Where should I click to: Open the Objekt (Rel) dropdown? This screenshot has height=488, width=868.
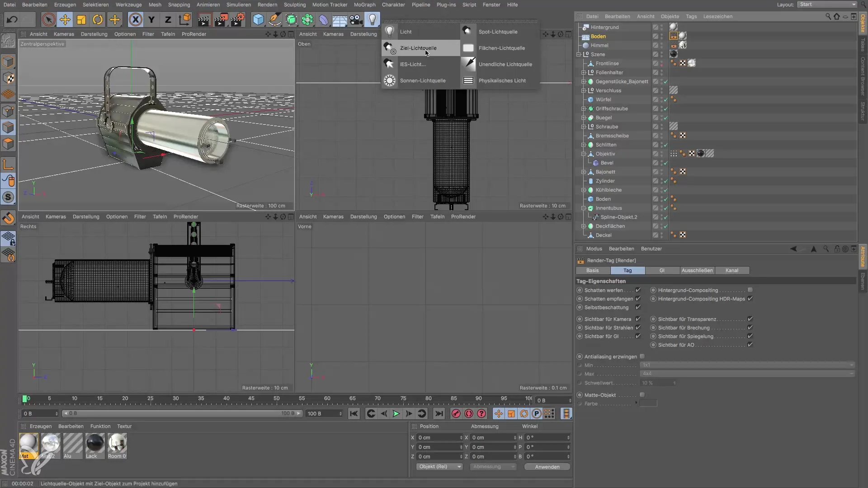tap(439, 467)
